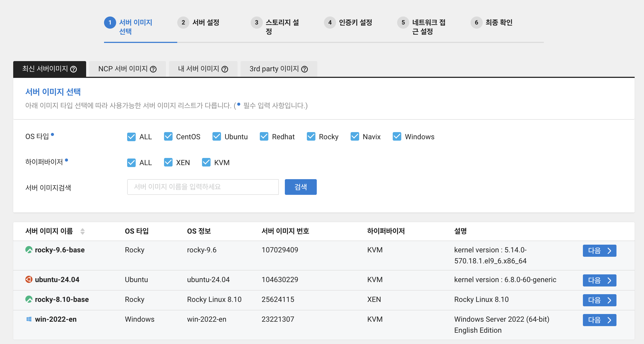Sort by 서버 이미지 이름 column arrows
This screenshot has width=644, height=344.
pyautogui.click(x=83, y=231)
